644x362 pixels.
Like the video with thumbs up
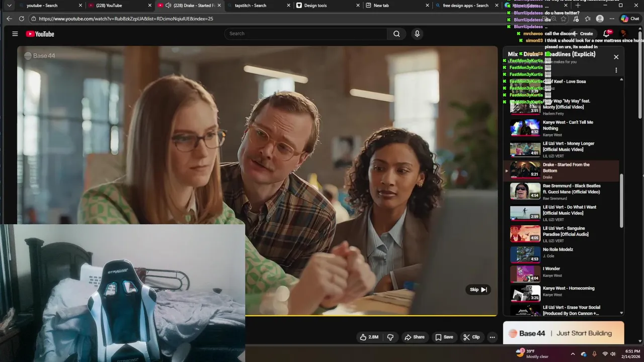(369, 337)
